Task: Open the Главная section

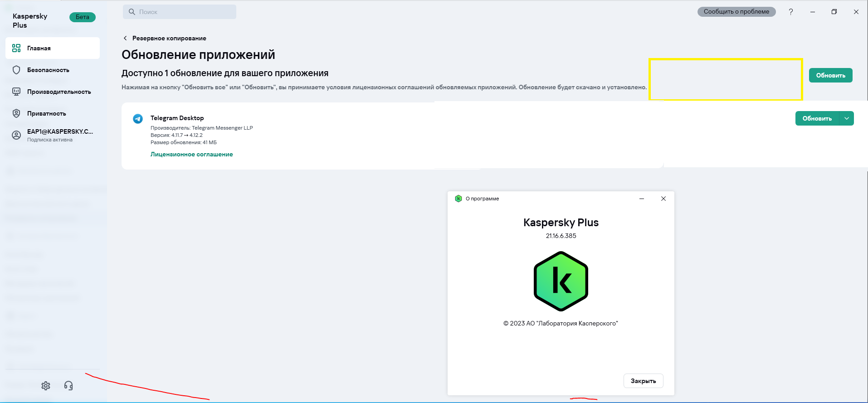Action: click(53, 48)
